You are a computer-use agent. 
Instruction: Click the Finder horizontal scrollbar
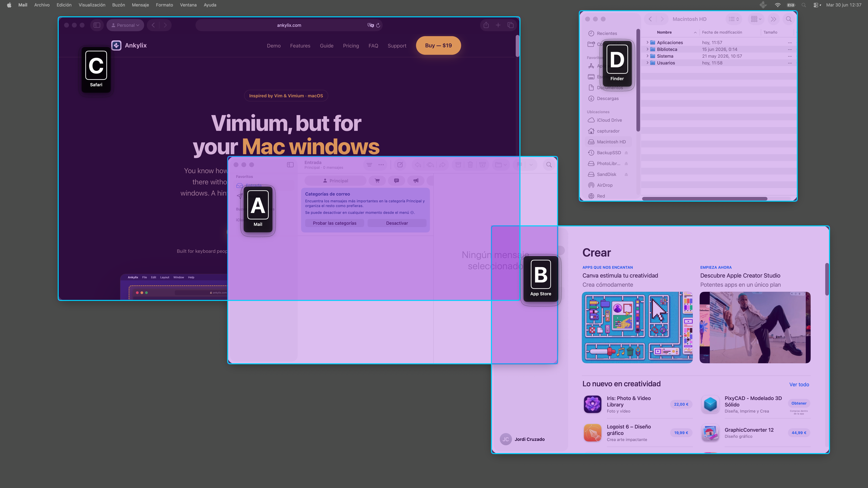tap(705, 199)
